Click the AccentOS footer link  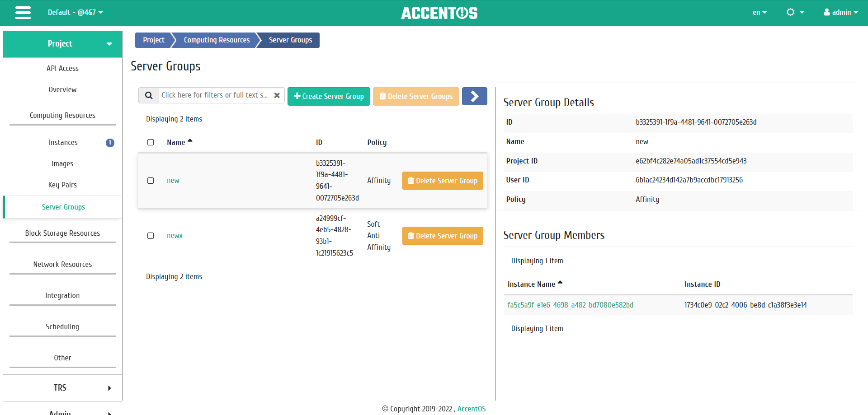tap(471, 409)
